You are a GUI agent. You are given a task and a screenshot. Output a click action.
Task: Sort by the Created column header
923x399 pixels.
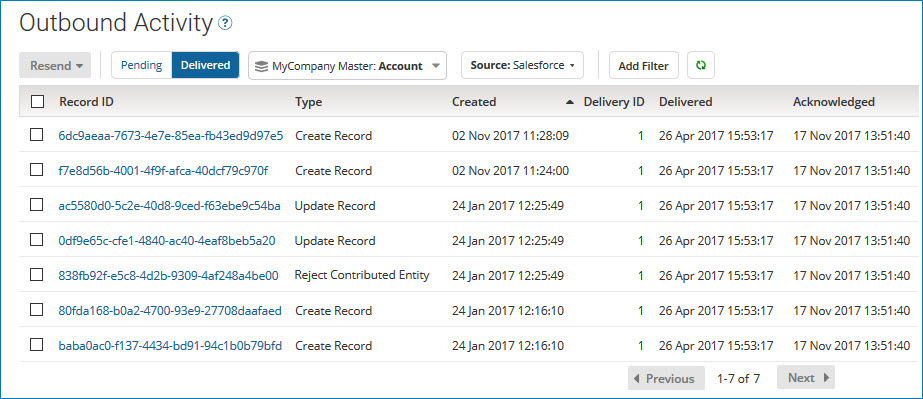474,102
